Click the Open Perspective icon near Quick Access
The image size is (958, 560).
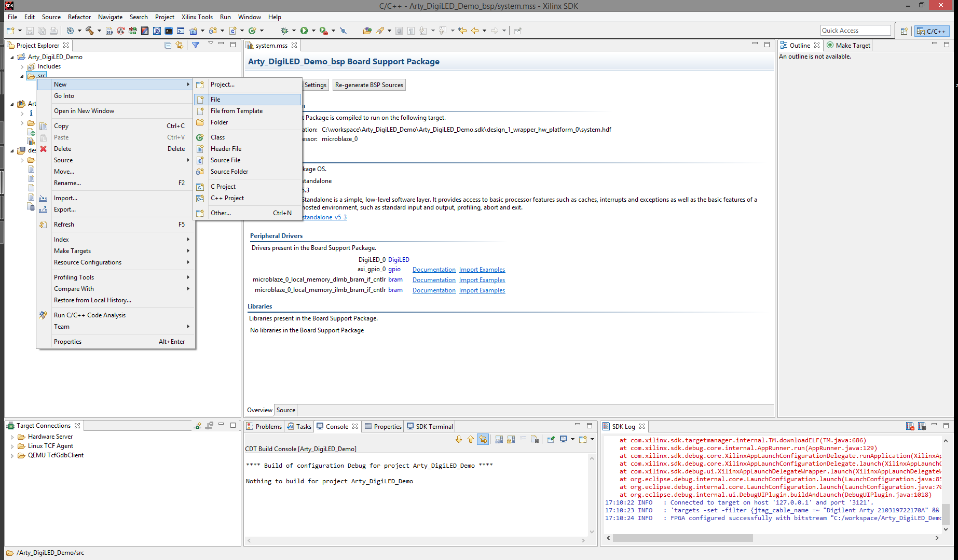(904, 31)
